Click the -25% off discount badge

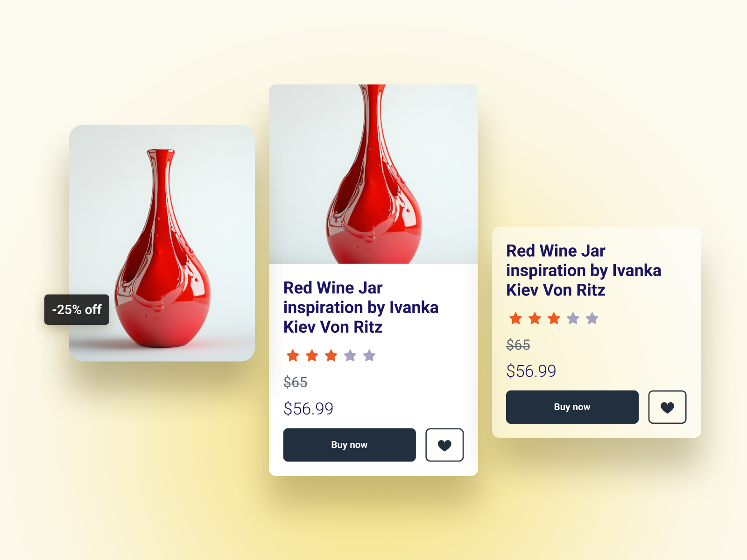click(77, 309)
